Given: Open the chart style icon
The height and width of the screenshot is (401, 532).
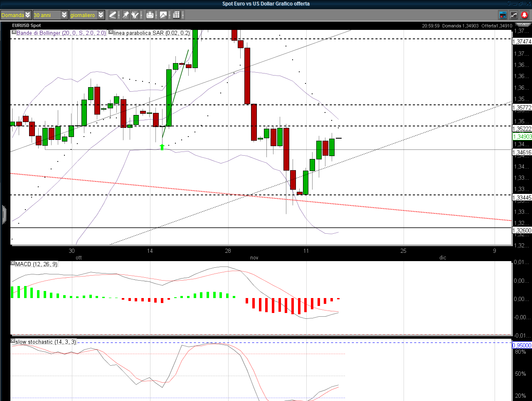Looking at the screenshot, I should tap(163, 15).
